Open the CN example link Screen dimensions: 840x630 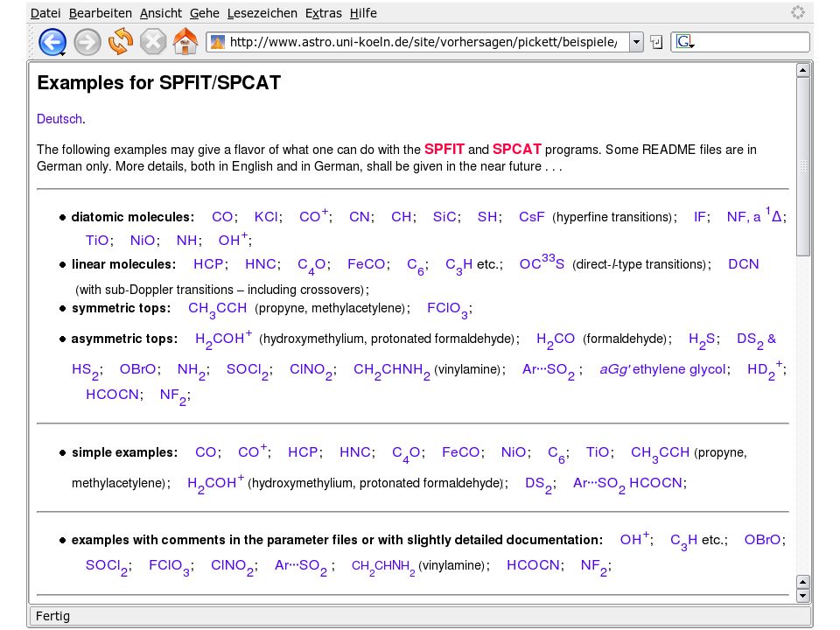[x=360, y=217]
